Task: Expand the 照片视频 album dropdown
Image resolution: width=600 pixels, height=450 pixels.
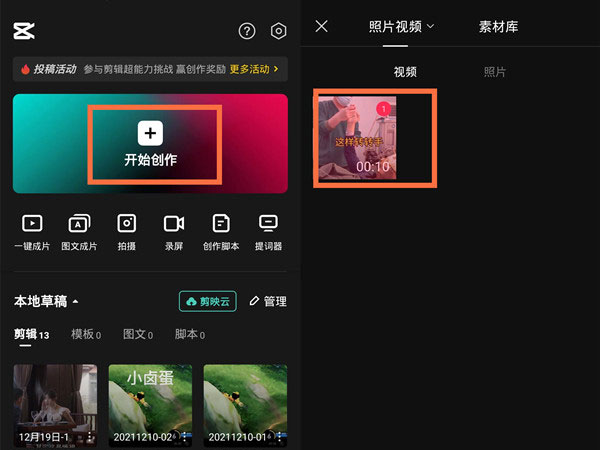Action: [x=402, y=27]
